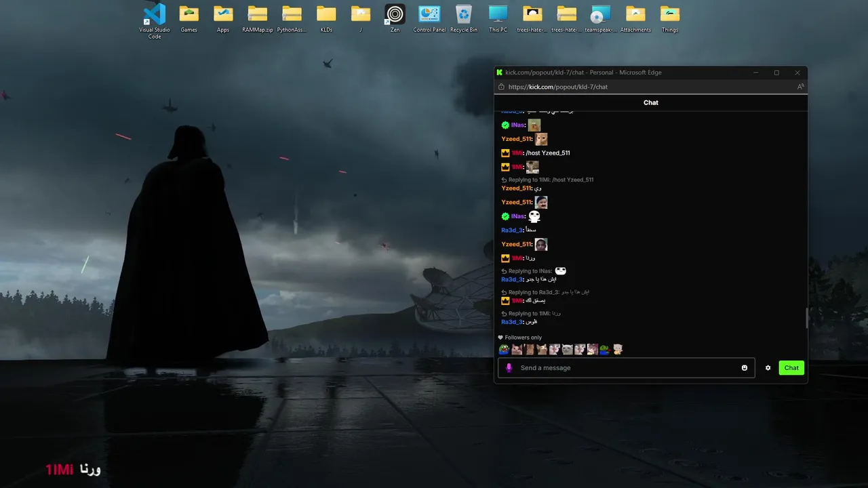Click the Kick favicon in Edge title bar
This screenshot has height=488, width=868.
click(500, 73)
